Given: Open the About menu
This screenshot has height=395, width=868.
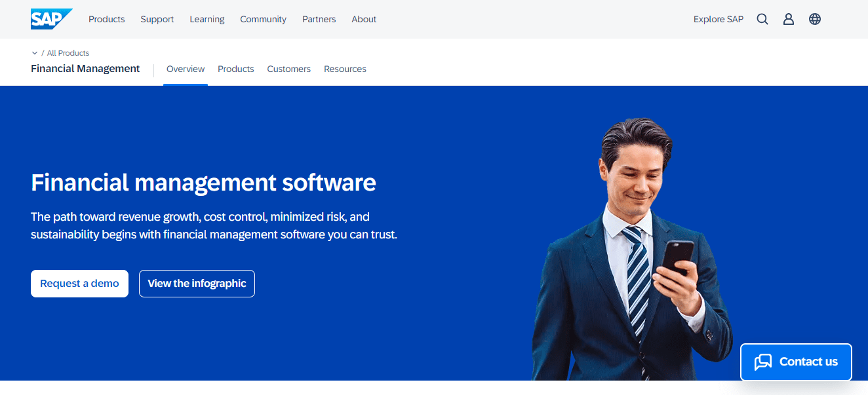Looking at the screenshot, I should coord(364,19).
